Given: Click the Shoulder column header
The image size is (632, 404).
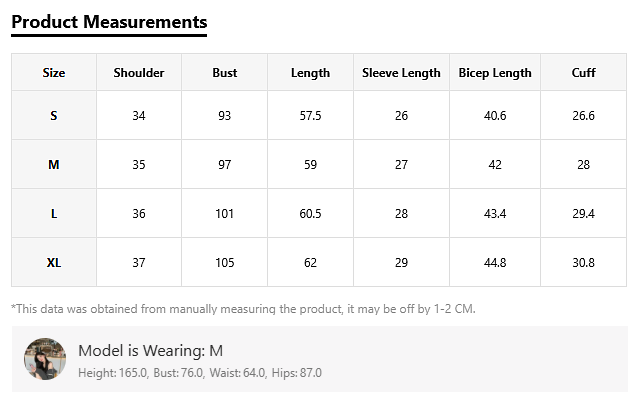Looking at the screenshot, I should click(139, 73).
